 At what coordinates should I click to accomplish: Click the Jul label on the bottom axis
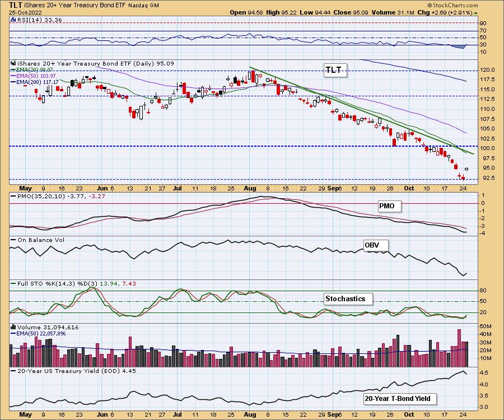tap(178, 414)
